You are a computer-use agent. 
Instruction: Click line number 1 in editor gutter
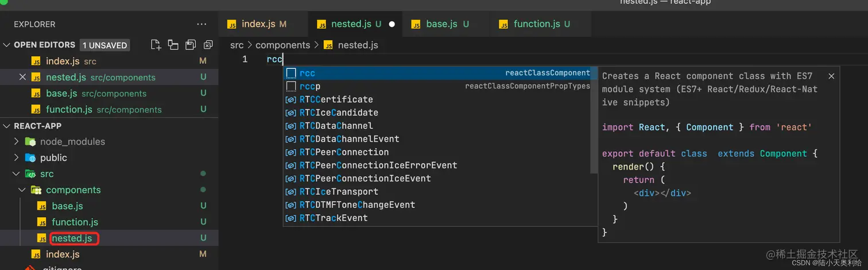click(x=245, y=59)
